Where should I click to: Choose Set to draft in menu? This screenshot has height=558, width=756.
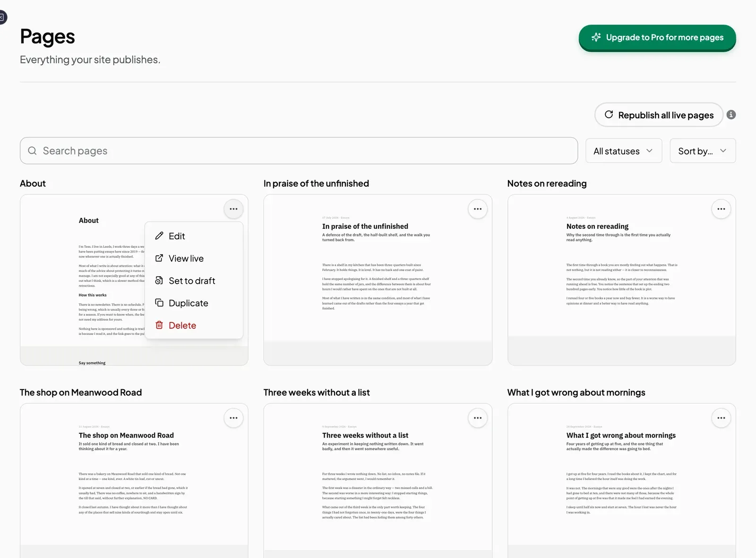click(x=194, y=280)
